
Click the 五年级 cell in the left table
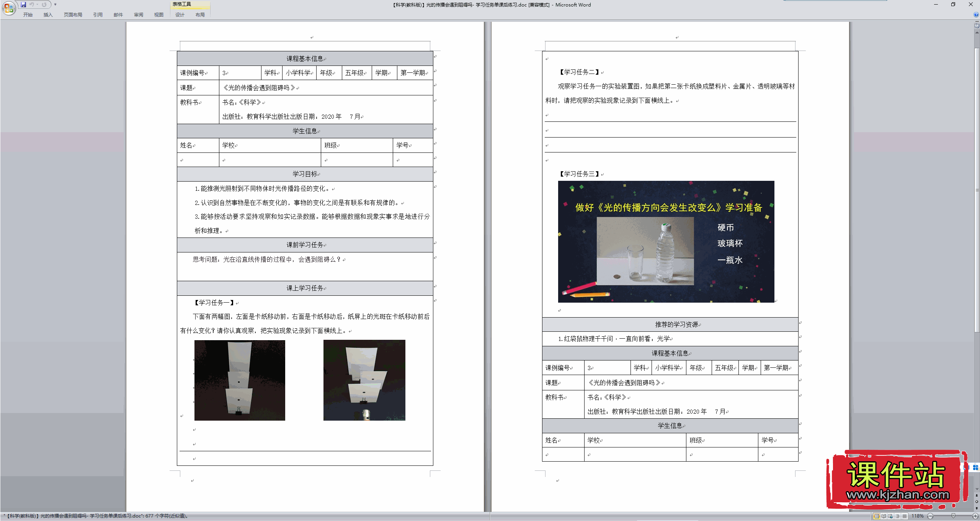[357, 73]
